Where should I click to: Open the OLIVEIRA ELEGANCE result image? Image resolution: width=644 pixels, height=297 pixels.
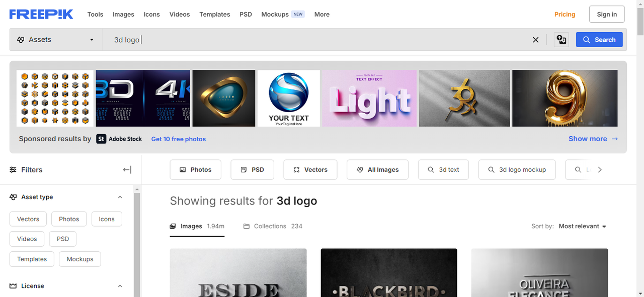click(540, 272)
